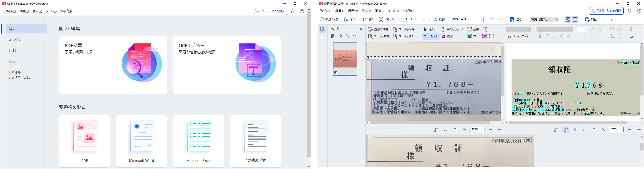Open the font size dropdown

[x=581, y=29]
